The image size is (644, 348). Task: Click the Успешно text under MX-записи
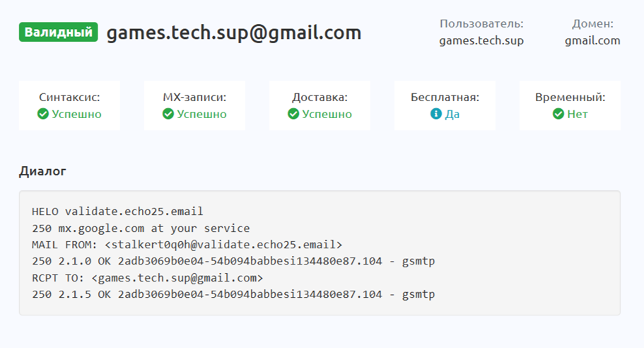pyautogui.click(x=201, y=114)
